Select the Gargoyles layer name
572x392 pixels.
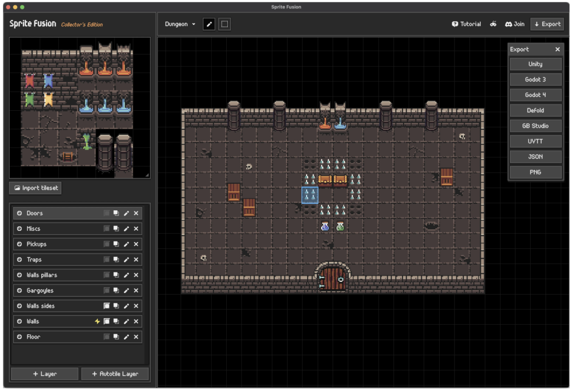click(40, 290)
